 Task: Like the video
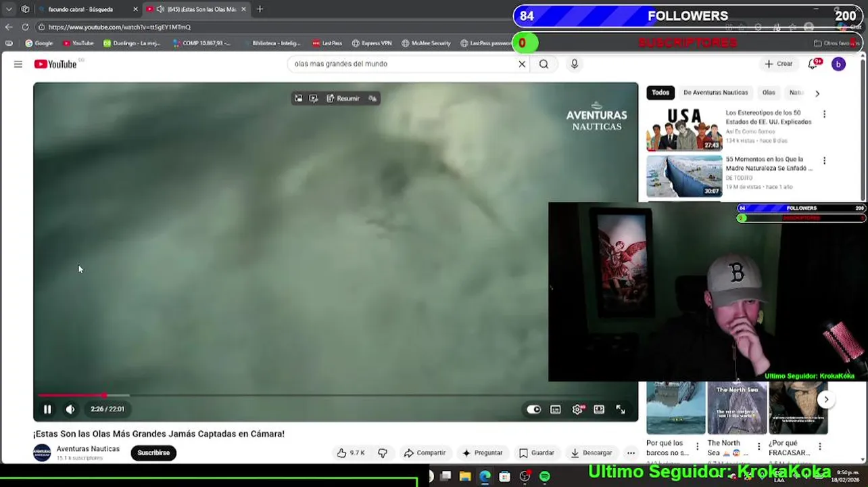click(x=350, y=453)
